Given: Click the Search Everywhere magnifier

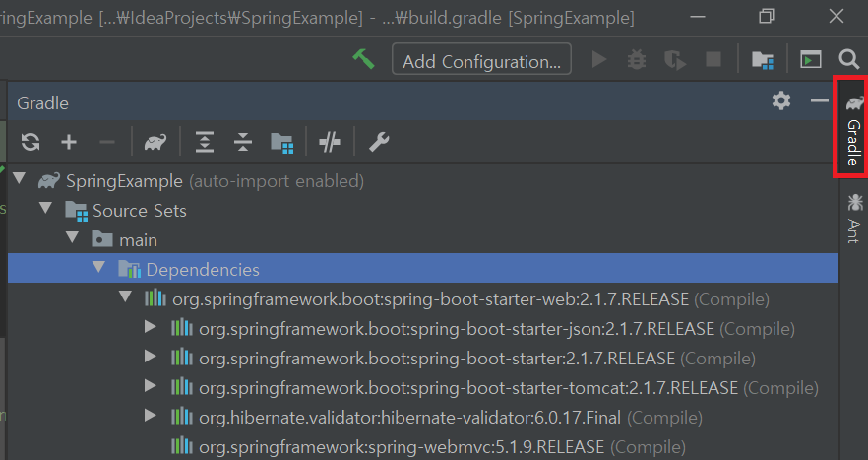Looking at the screenshot, I should 848,59.
